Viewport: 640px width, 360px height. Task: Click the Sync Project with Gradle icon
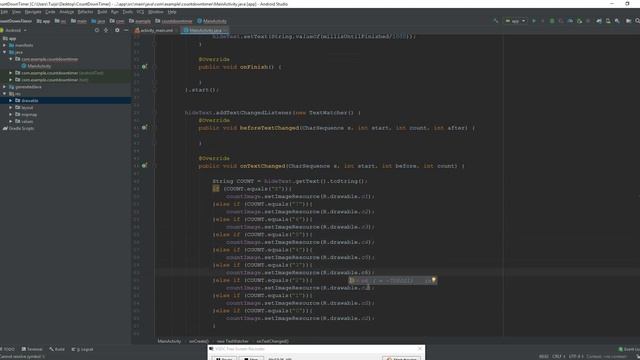[x=599, y=21]
